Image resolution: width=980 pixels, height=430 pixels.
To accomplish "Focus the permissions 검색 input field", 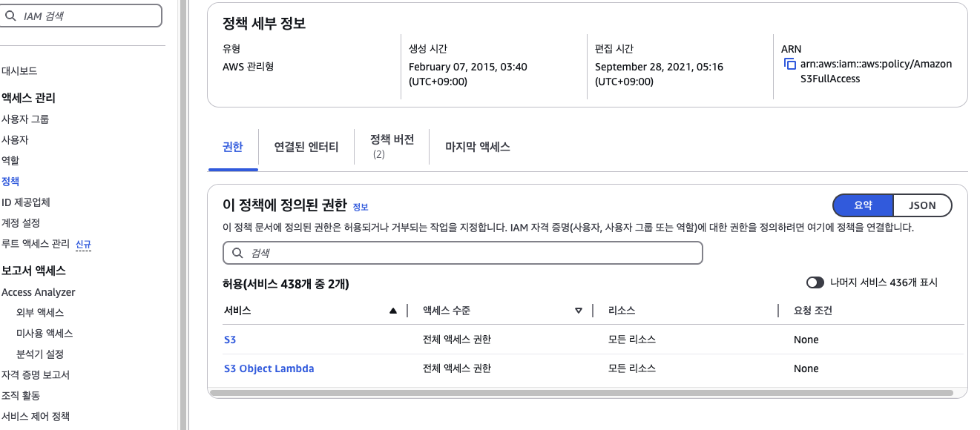I will tap(463, 253).
